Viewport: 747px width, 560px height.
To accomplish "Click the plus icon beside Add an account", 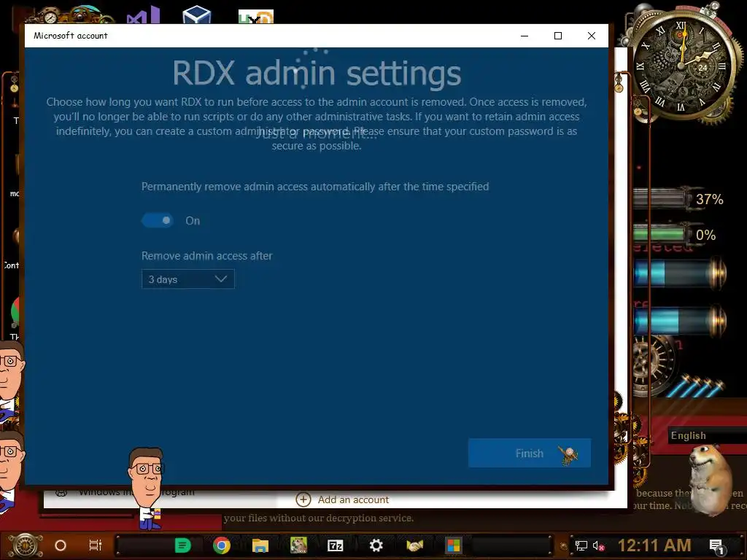I will [x=303, y=499].
